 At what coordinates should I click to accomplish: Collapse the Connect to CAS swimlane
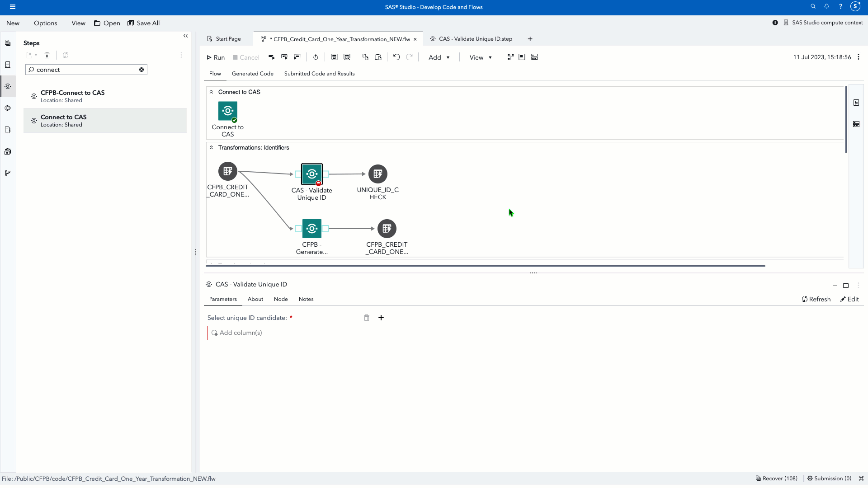click(x=211, y=92)
